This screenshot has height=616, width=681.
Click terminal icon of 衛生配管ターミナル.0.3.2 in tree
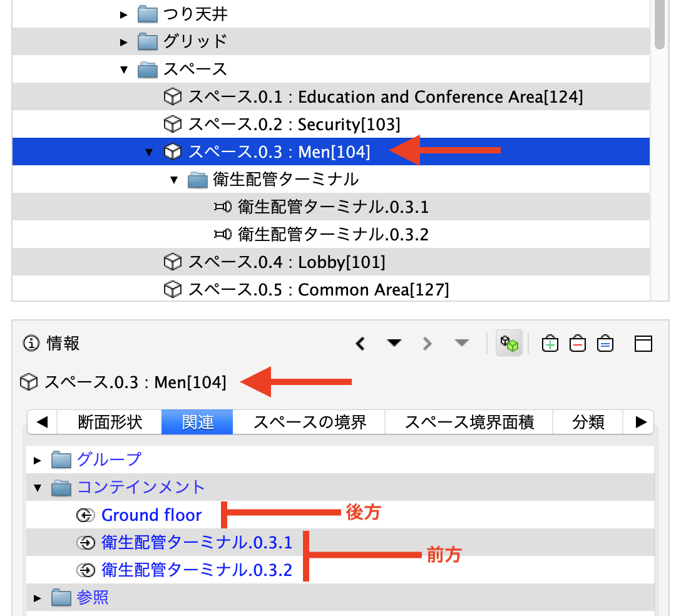[223, 235]
